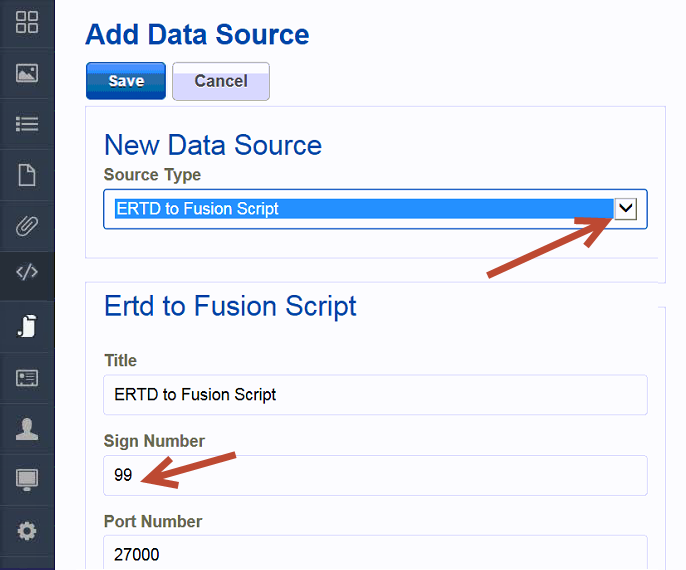Open settings gear icon in sidebar
Screen dimensions: 686x570
pyautogui.click(x=27, y=531)
